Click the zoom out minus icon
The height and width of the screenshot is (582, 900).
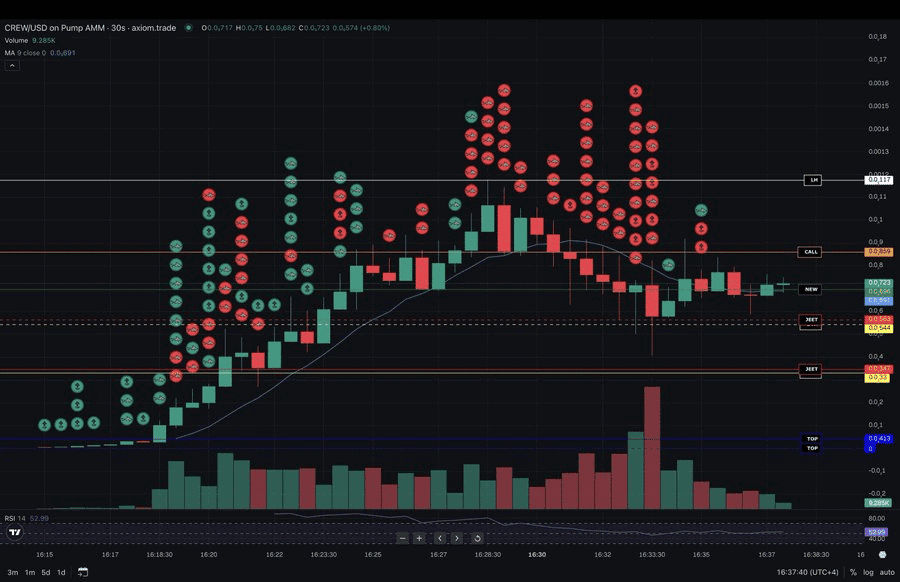[x=402, y=539]
